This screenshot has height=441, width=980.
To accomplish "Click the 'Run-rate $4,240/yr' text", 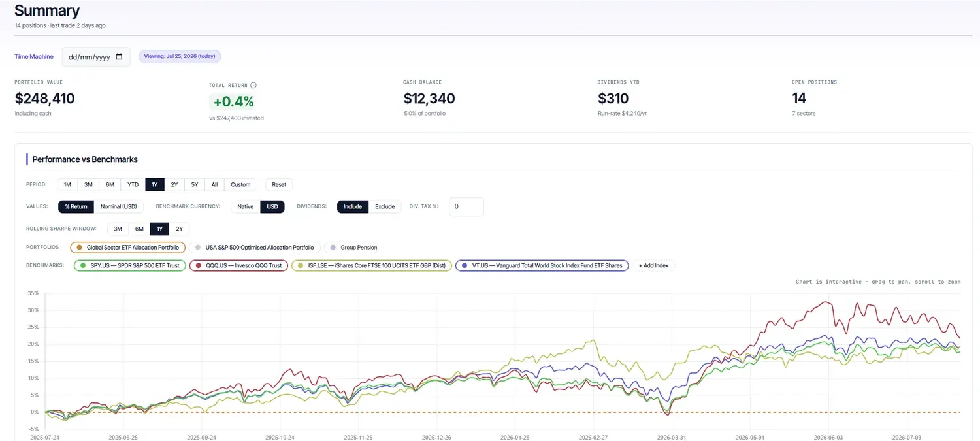I will tap(622, 114).
